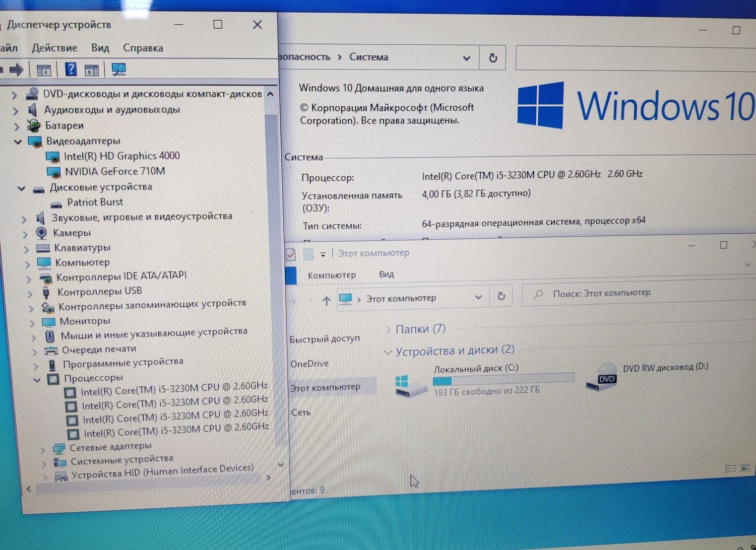
Task: Click Device Manager horizontal scrollbar right arrow
Action: tap(268, 477)
